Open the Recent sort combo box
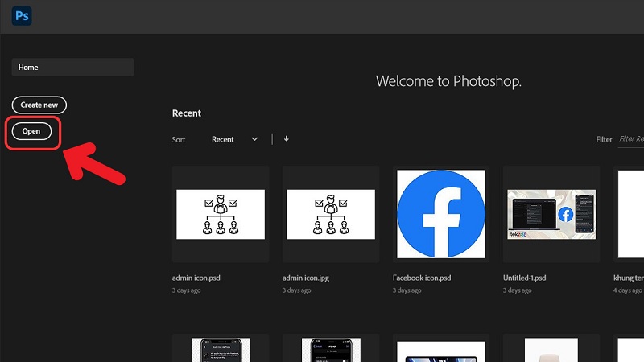Screen dimensions: 644x362 coord(234,139)
